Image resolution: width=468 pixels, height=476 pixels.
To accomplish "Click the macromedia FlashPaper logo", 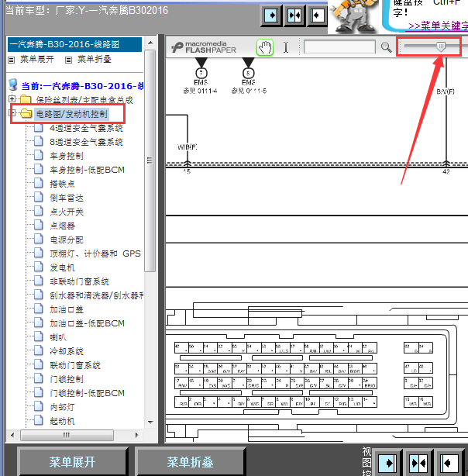I will click(x=204, y=47).
